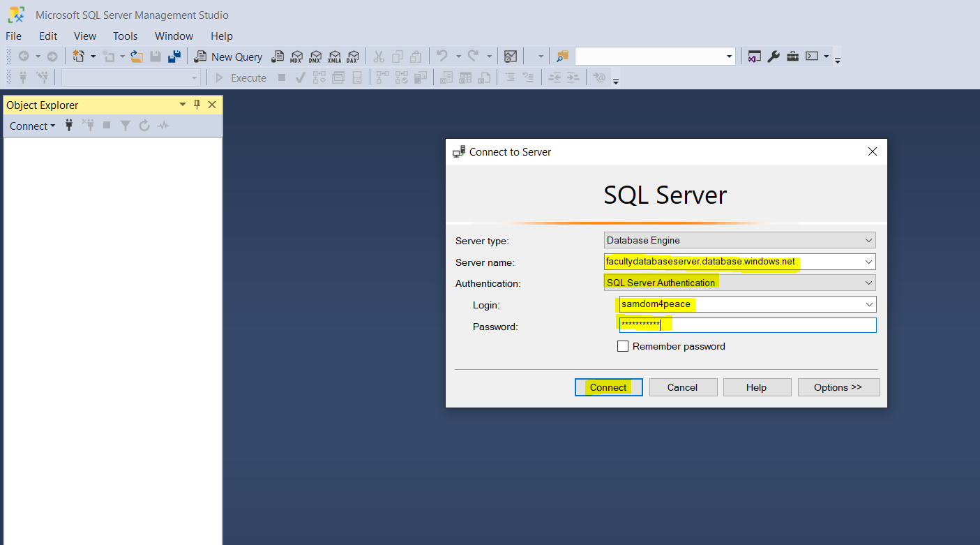
Task: Click the Navigate Forward arrow icon
Action: click(52, 57)
